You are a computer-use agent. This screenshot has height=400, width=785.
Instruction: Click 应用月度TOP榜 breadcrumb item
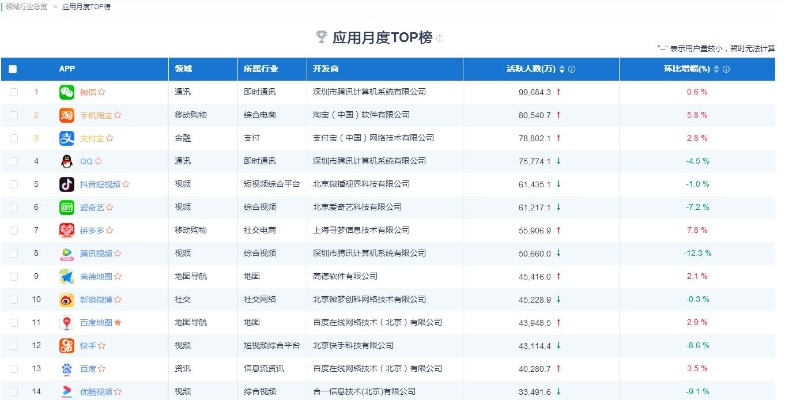86,7
